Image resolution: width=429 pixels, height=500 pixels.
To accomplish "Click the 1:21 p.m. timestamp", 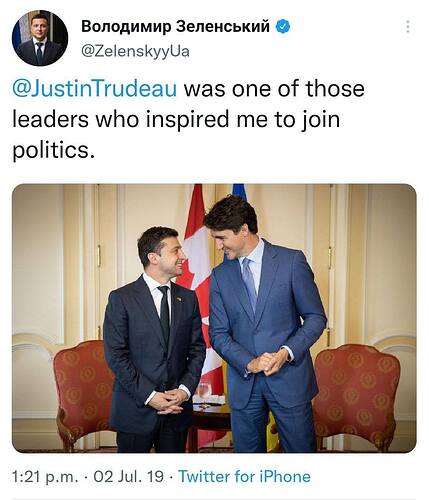I will point(45,476).
